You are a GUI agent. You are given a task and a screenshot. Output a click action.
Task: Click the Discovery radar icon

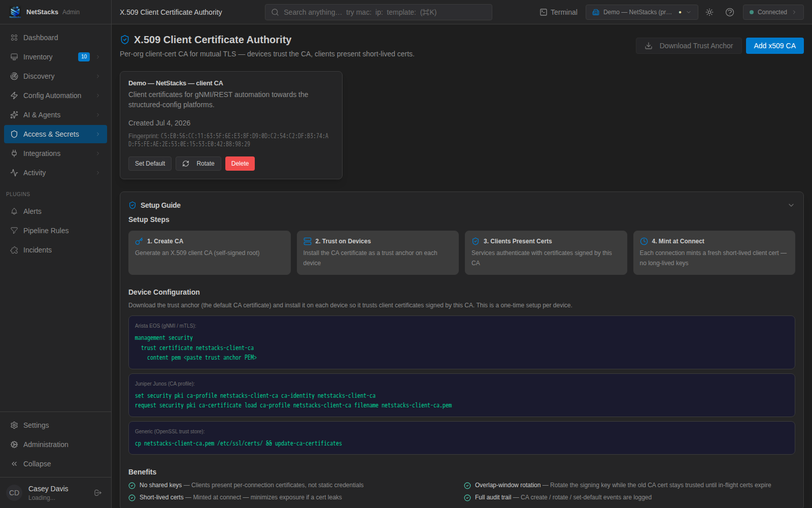(14, 76)
